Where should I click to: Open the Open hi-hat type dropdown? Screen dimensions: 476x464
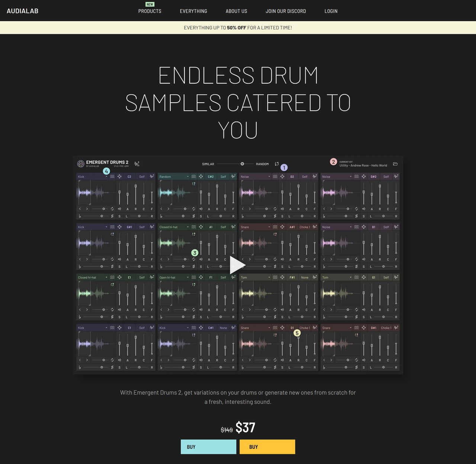point(174,277)
